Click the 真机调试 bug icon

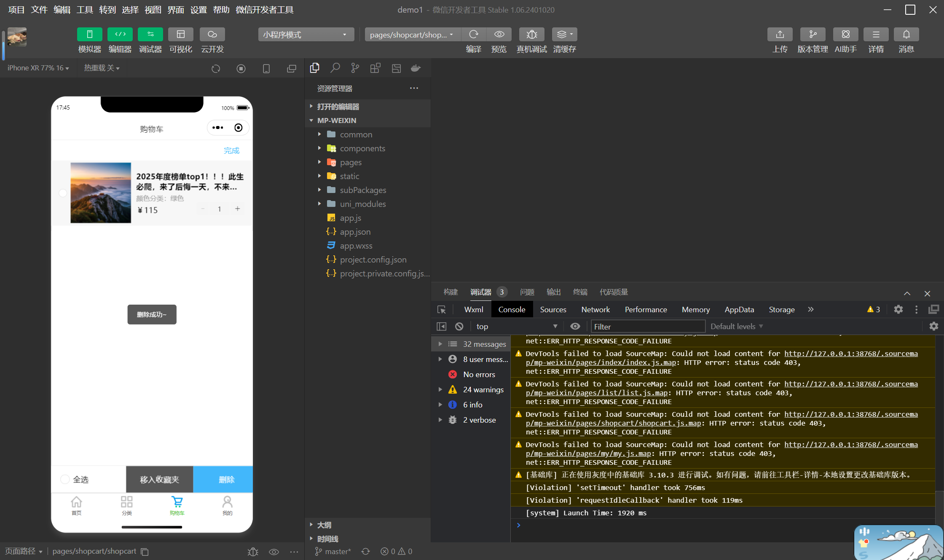(x=531, y=35)
